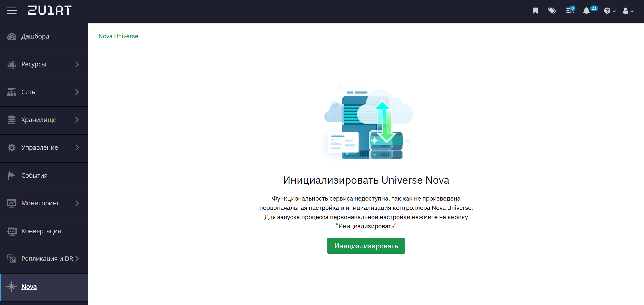This screenshot has width=644, height=305.
Task: Click the Ресурсы chip icon
Action: tap(12, 65)
